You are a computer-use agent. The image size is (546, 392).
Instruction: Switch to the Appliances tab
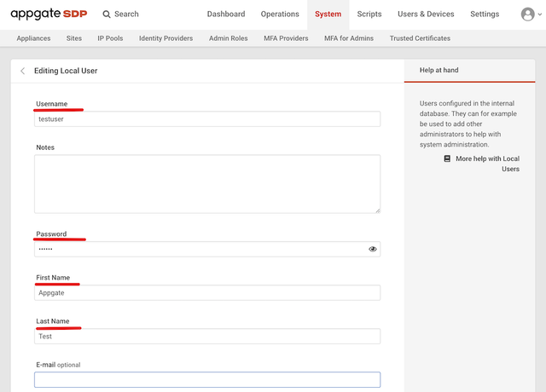[x=33, y=38]
